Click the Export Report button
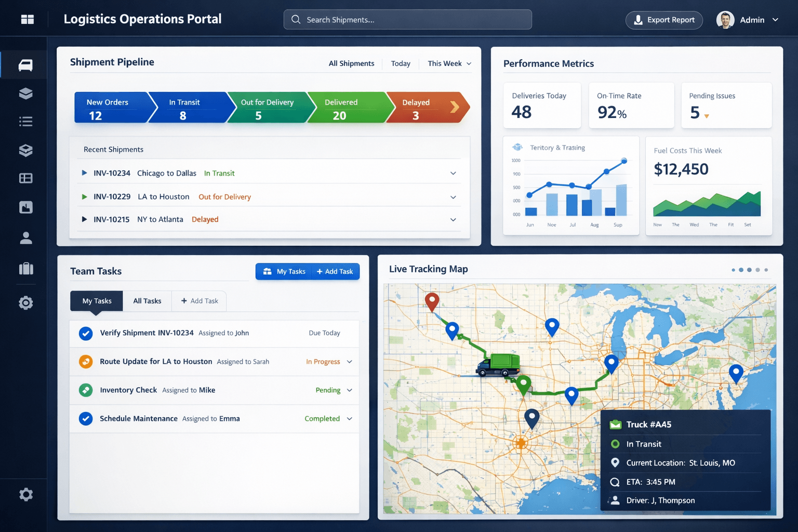The image size is (798, 532). (x=664, y=20)
